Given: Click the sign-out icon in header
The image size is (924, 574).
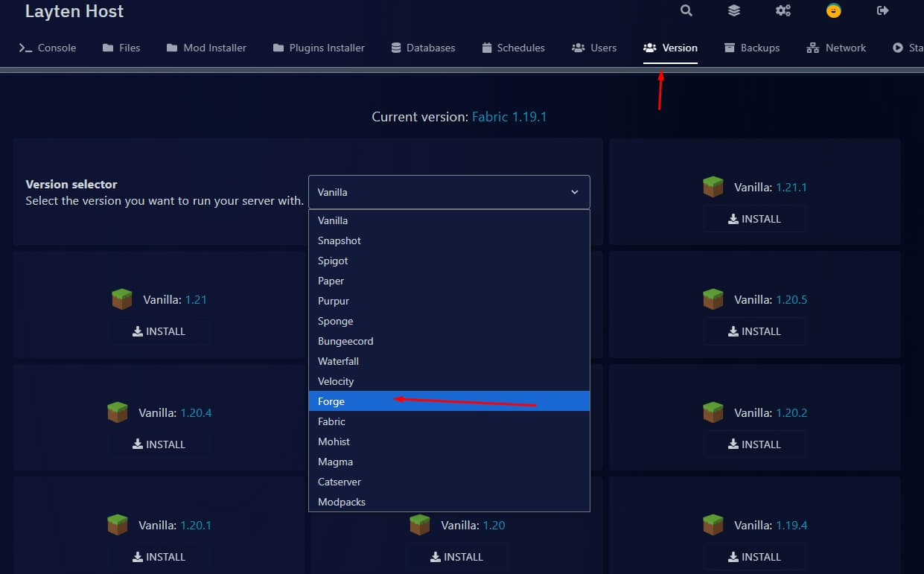Looking at the screenshot, I should (883, 10).
